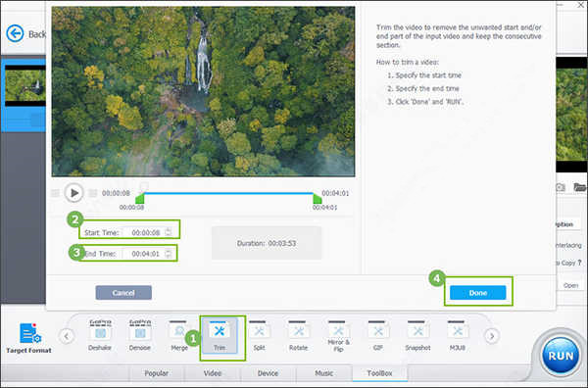The height and width of the screenshot is (388, 588).
Task: Play the video preview
Action: 73,193
